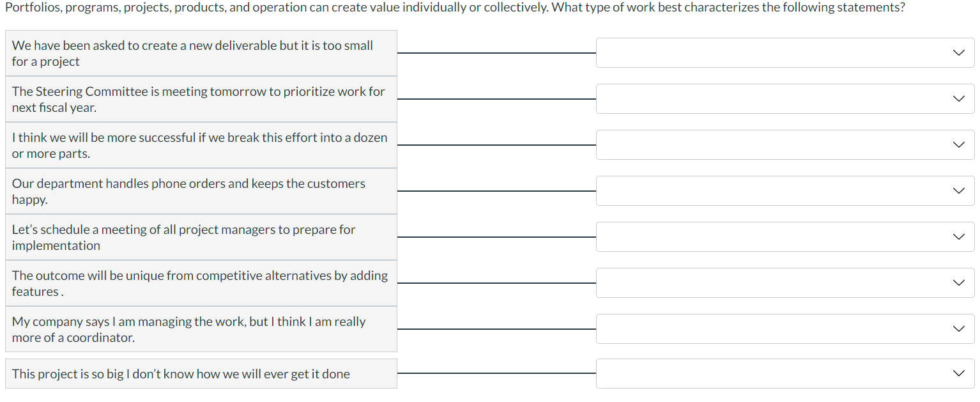Viewport: 980px width, 402px height.
Task: Click the chevron in the third answer box
Action: pyautogui.click(x=958, y=144)
